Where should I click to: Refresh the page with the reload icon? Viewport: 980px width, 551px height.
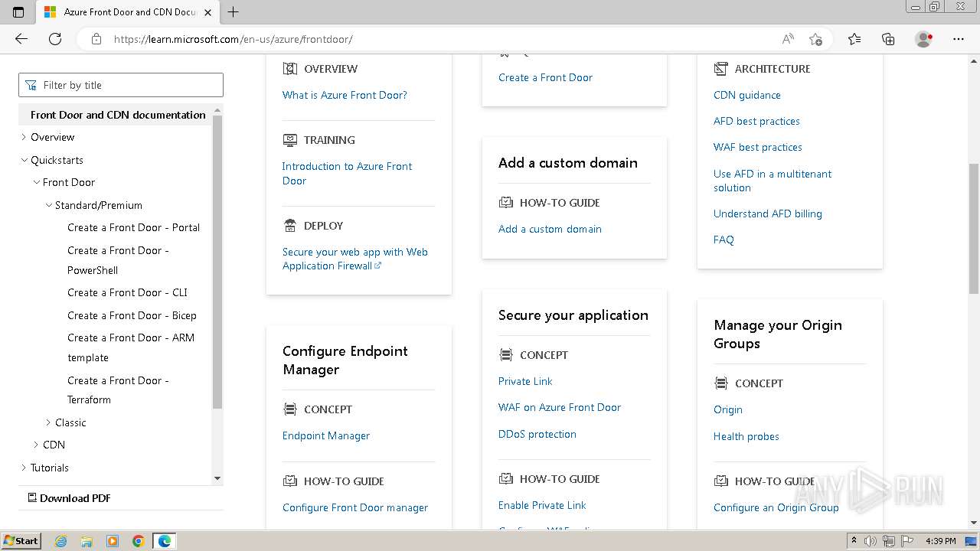55,39
